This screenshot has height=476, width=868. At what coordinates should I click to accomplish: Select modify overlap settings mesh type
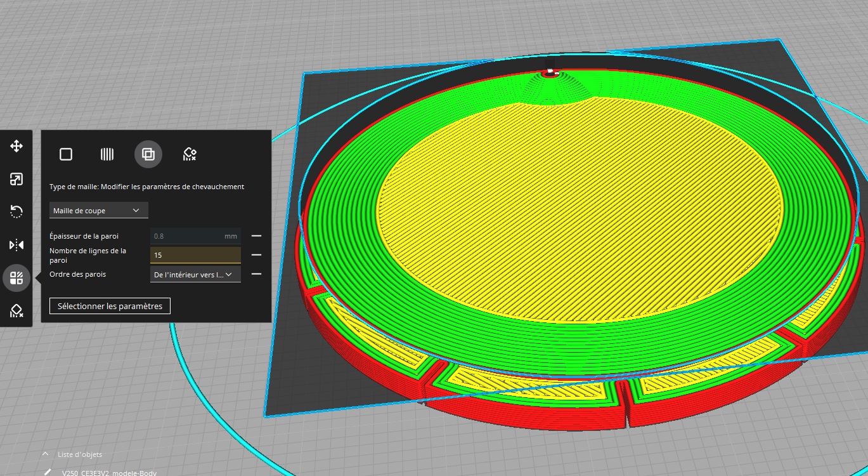[148, 154]
